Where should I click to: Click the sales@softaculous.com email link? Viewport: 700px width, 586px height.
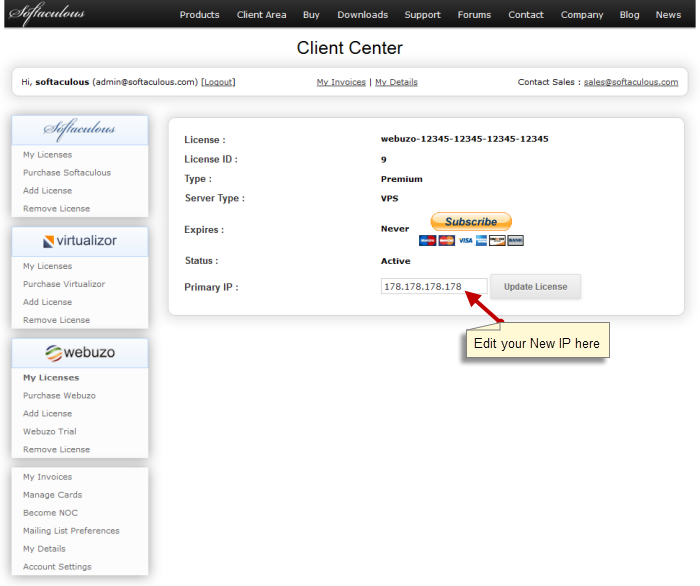[631, 82]
